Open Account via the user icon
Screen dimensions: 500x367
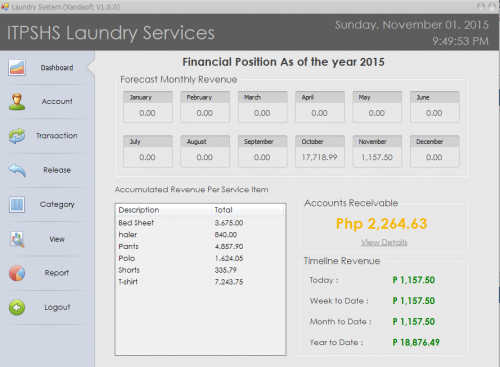click(x=17, y=102)
